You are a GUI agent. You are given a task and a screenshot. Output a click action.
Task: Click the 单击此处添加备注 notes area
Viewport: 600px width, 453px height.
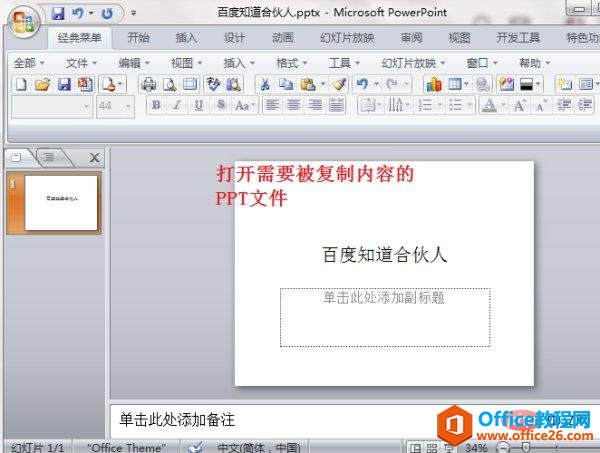click(177, 420)
